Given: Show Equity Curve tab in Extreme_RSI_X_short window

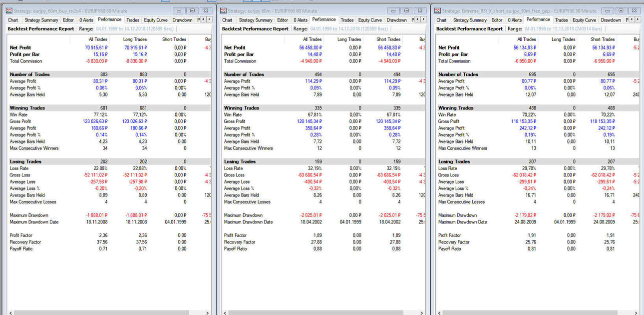Looking at the screenshot, I should tap(585, 20).
